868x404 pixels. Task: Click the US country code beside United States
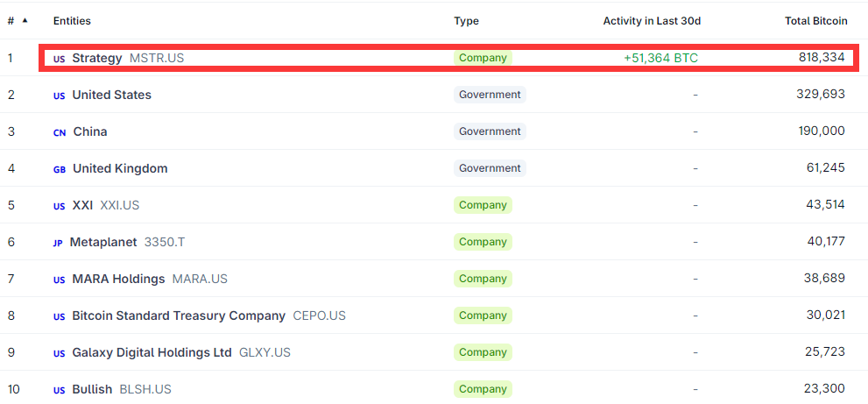coord(59,96)
